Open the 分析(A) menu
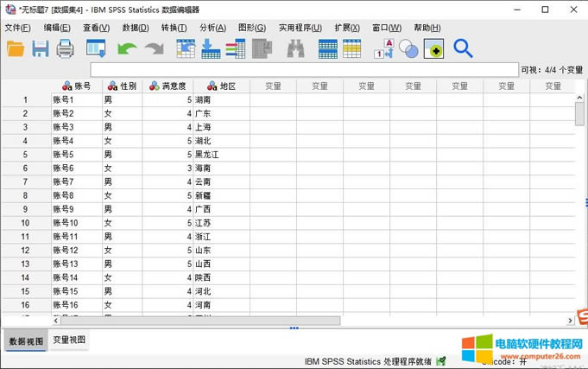This screenshot has width=588, height=369. click(212, 28)
